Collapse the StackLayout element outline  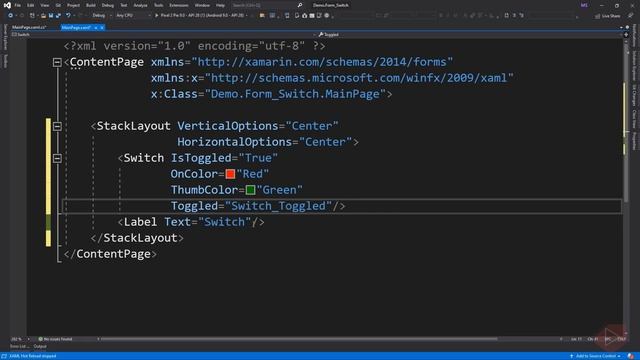(57, 126)
